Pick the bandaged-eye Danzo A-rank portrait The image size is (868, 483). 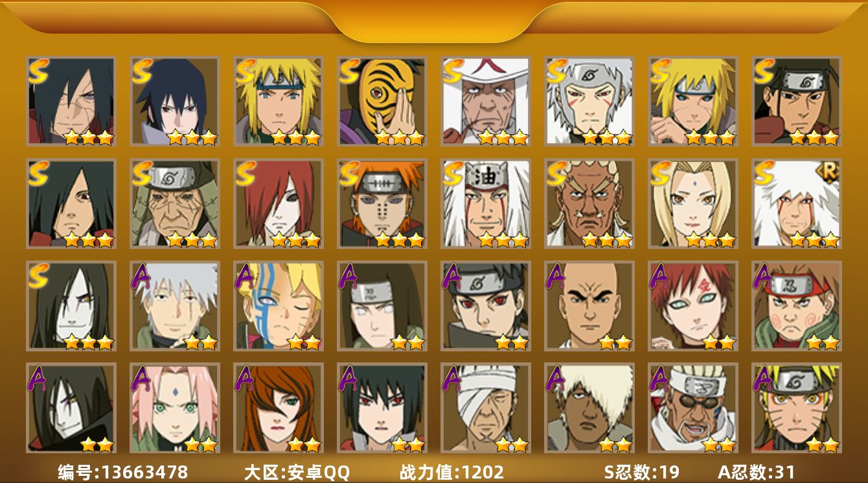486,408
